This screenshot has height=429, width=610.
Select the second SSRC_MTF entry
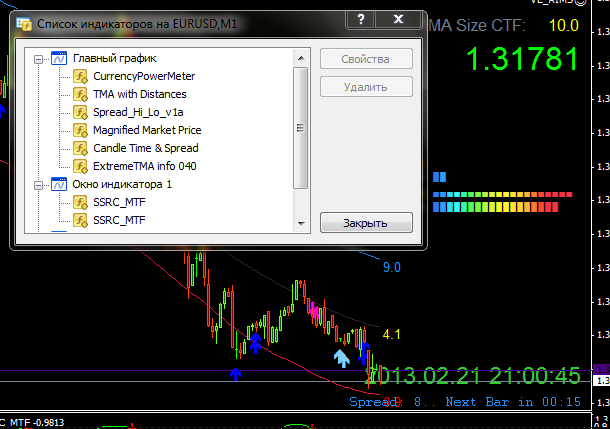coord(119,220)
